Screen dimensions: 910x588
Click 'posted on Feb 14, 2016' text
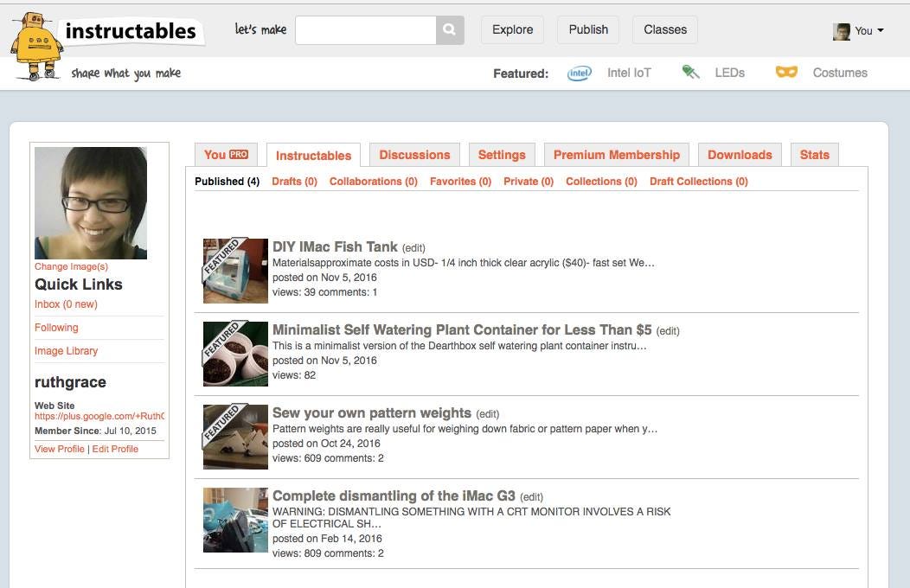[327, 539]
